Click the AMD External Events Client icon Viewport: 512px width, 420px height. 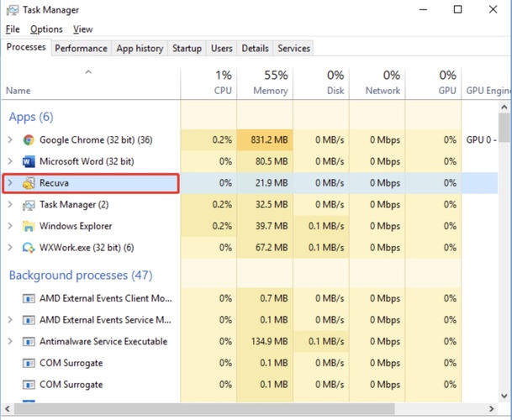29,298
